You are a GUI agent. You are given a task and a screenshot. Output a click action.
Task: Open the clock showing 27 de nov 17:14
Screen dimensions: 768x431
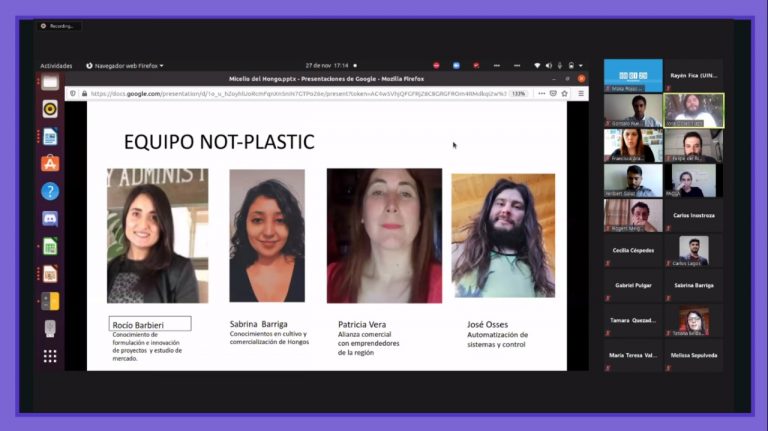(x=327, y=66)
